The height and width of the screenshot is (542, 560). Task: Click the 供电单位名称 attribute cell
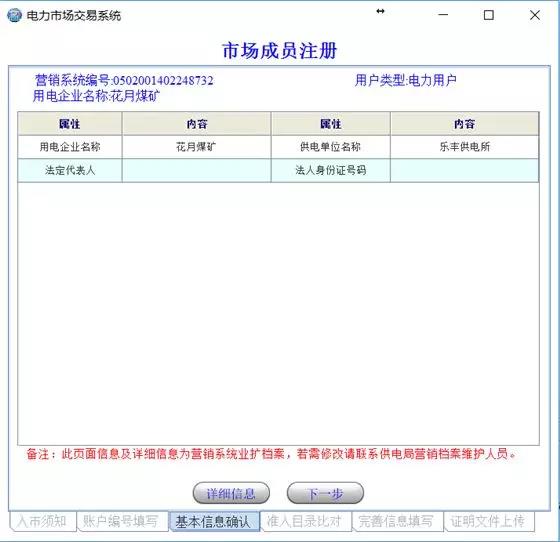(x=331, y=147)
